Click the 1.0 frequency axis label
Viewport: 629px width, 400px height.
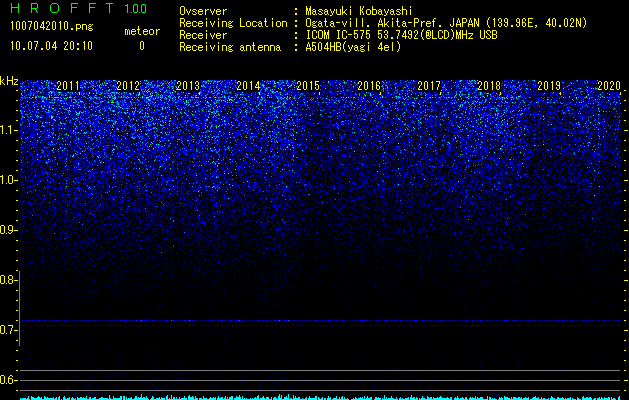pos(7,180)
